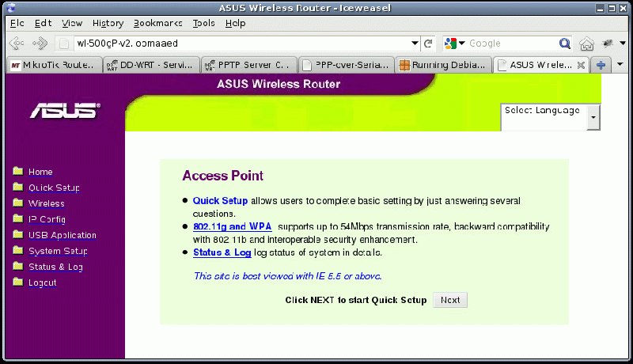Click the USB Application folder icon
This screenshot has width=633, height=364.
click(x=18, y=234)
